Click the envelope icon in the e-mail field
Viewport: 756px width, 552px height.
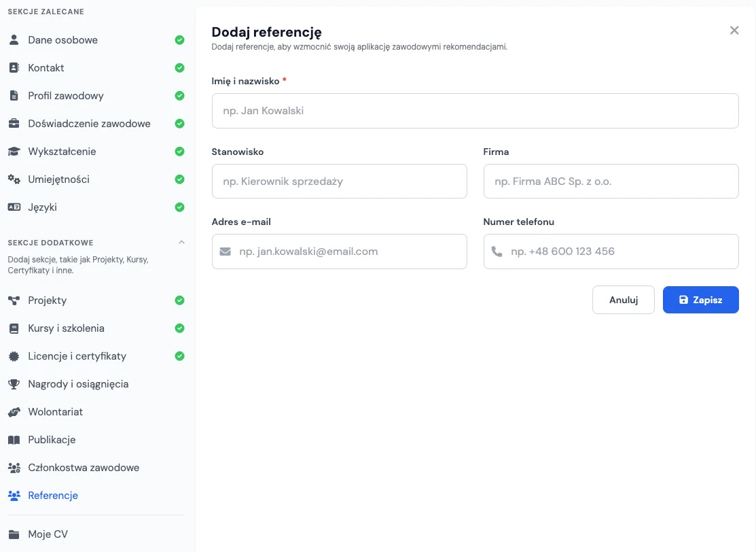[x=225, y=252]
